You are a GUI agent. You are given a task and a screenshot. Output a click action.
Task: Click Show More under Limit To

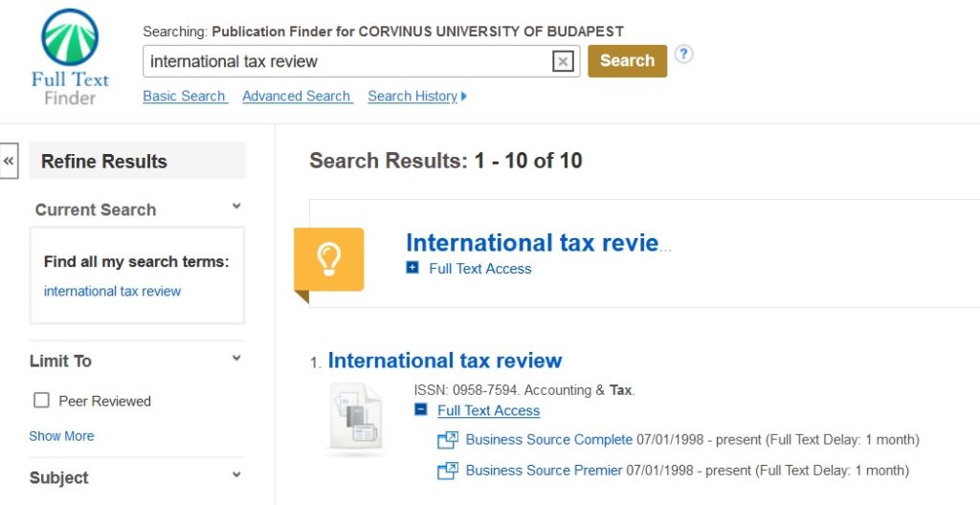click(61, 436)
